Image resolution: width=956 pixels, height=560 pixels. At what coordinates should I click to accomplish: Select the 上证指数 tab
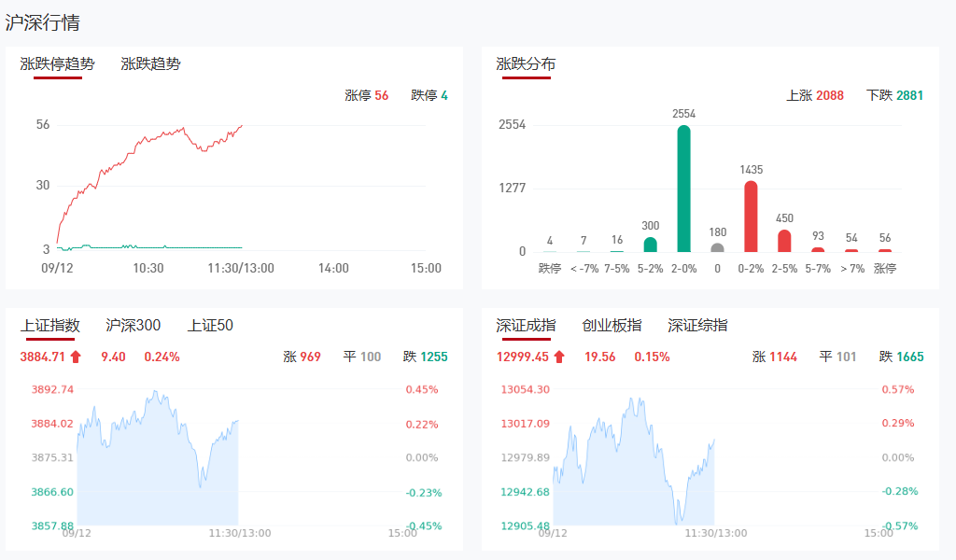[x=50, y=326]
